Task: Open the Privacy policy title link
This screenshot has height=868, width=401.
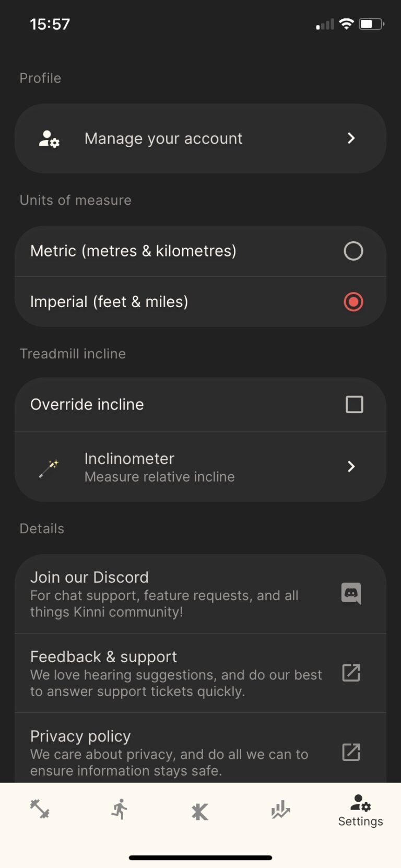Action: click(x=80, y=736)
